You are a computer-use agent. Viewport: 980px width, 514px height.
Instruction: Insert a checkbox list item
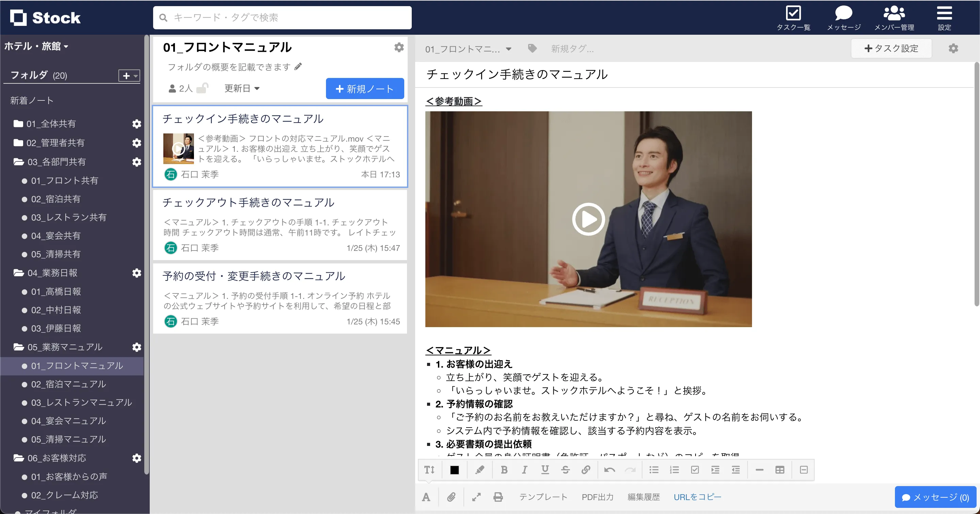695,470
